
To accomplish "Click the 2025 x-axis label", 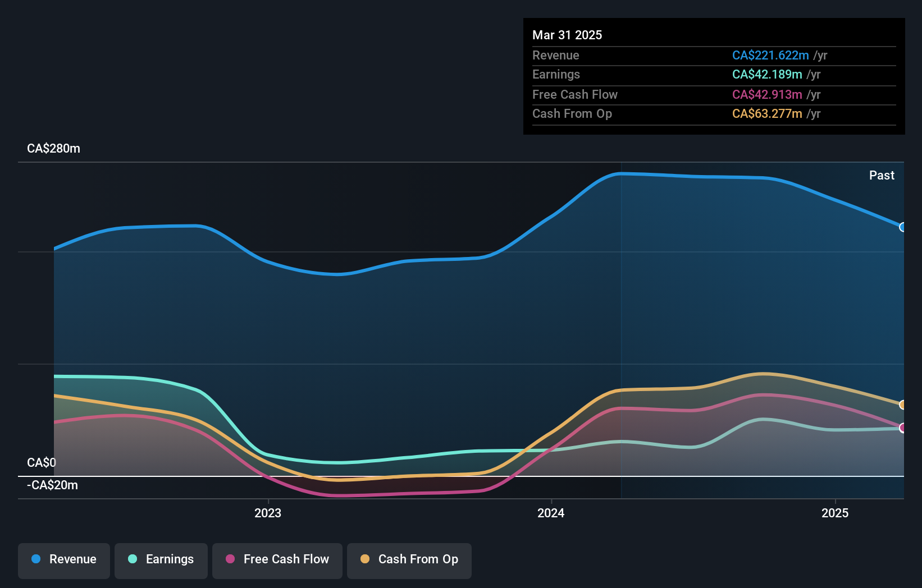I will click(x=835, y=513).
